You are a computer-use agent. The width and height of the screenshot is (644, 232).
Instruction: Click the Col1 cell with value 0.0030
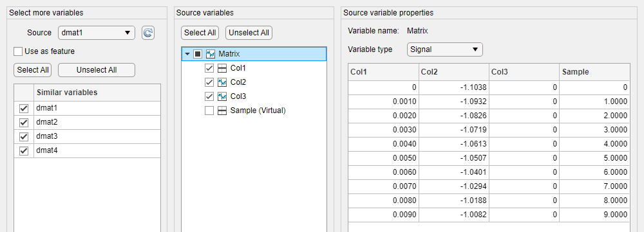[x=384, y=130]
